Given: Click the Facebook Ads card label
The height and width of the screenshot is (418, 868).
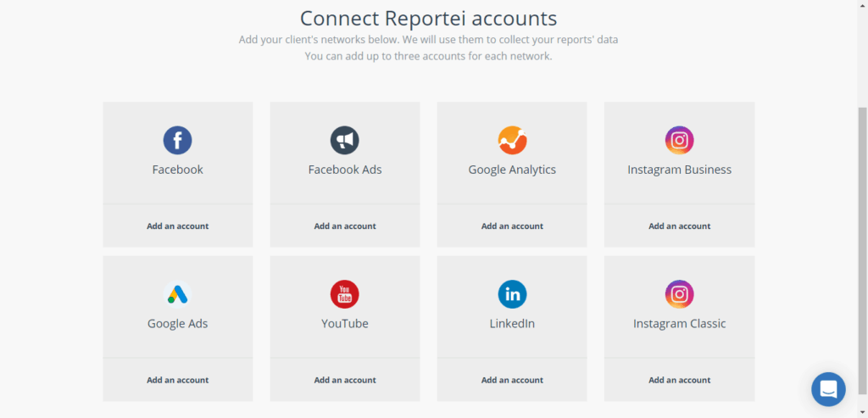Looking at the screenshot, I should (x=345, y=170).
